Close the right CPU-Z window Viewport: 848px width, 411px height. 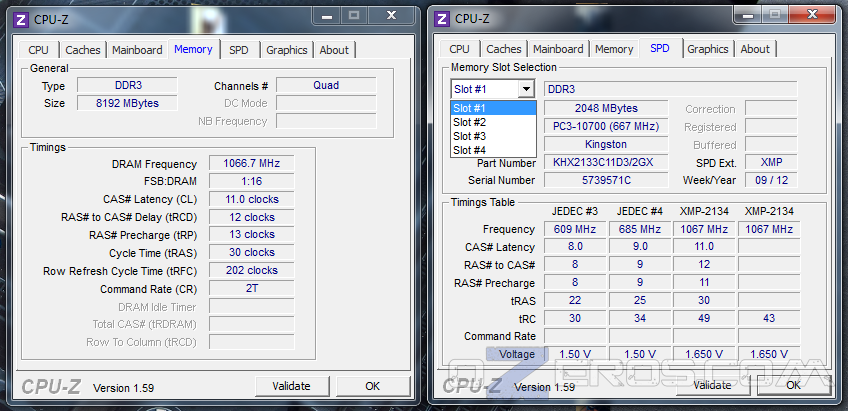[x=812, y=15]
